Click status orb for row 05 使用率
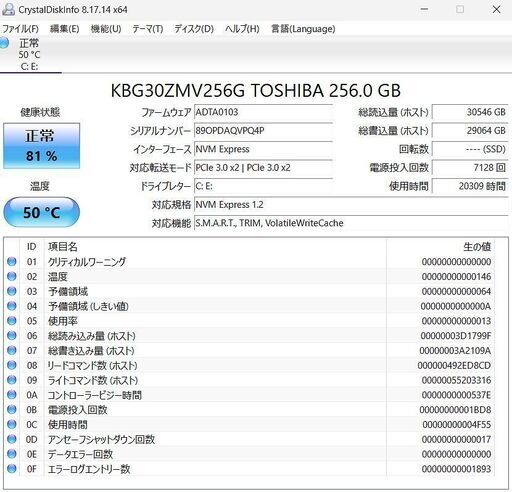 [x=12, y=321]
